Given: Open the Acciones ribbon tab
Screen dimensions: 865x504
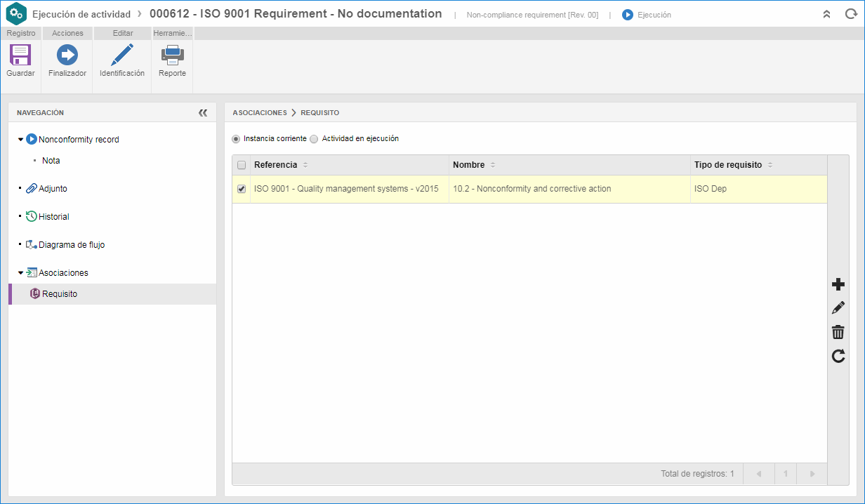Looking at the screenshot, I should [67, 33].
